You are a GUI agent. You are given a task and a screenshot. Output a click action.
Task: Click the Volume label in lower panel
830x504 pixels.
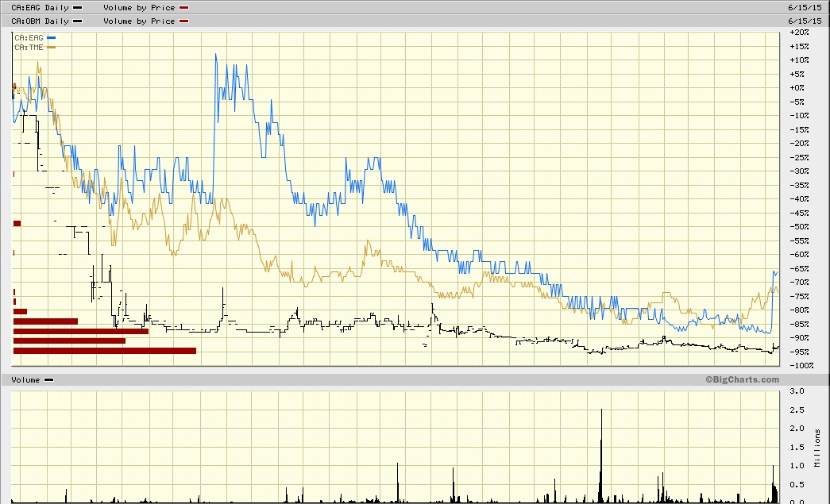click(x=25, y=380)
